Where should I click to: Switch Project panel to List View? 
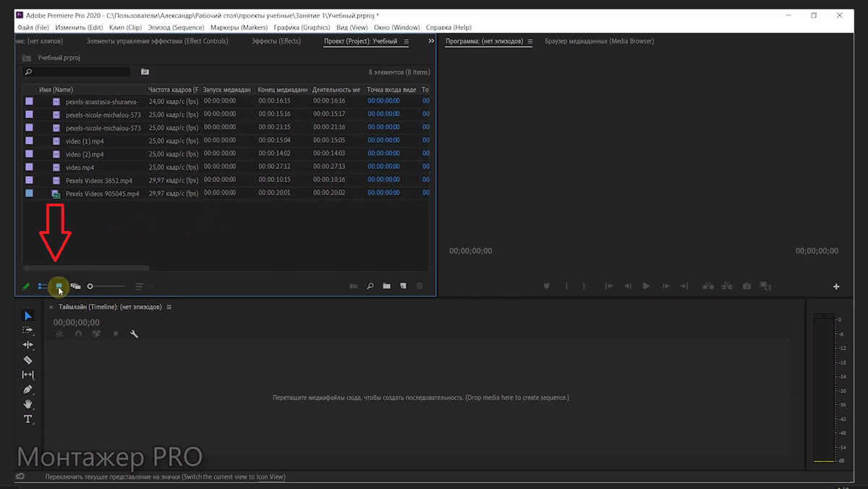[x=43, y=286]
